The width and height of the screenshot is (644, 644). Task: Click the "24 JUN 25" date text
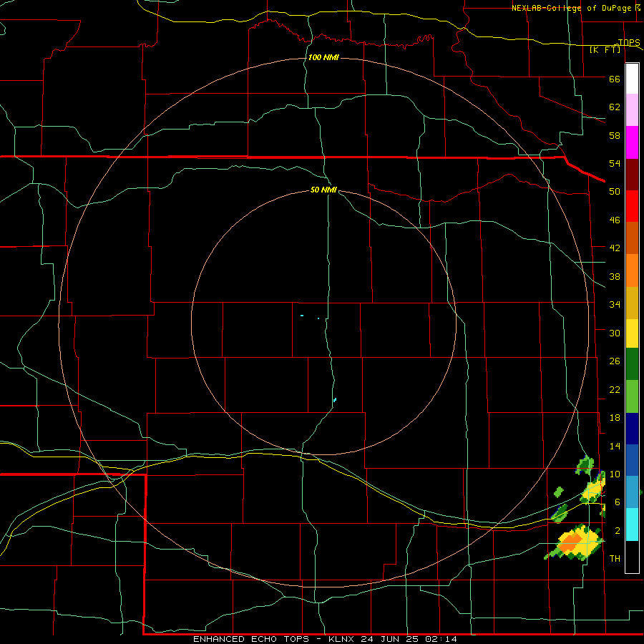point(390,639)
